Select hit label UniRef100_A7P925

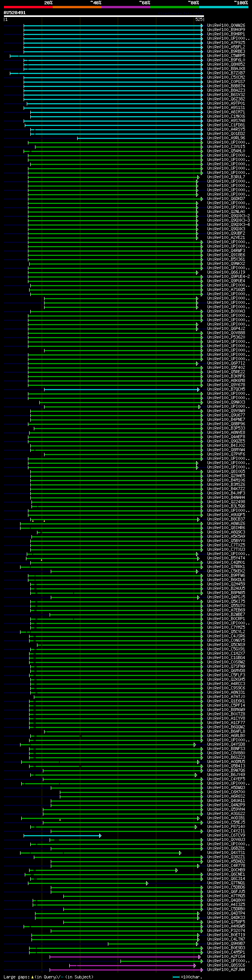(226, 43)
